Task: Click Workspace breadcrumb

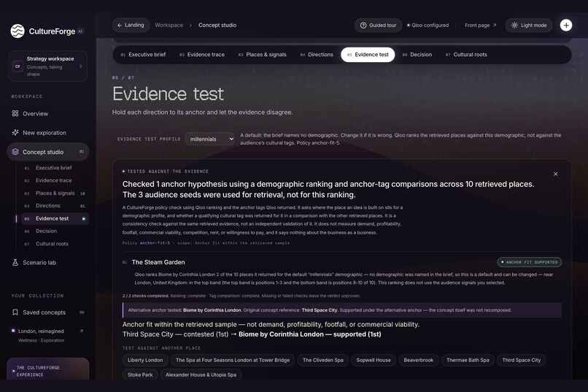Action: pos(169,25)
